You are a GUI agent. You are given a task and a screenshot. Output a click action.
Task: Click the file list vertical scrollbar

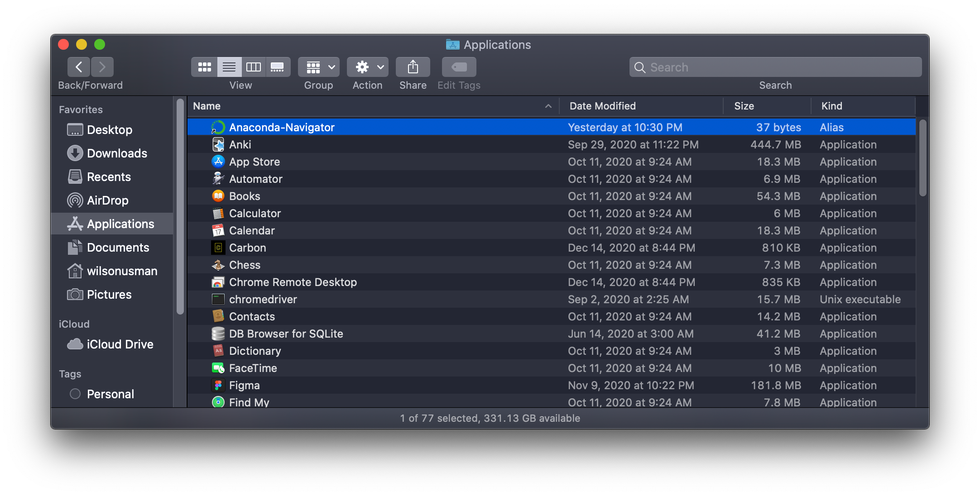pyautogui.click(x=922, y=157)
